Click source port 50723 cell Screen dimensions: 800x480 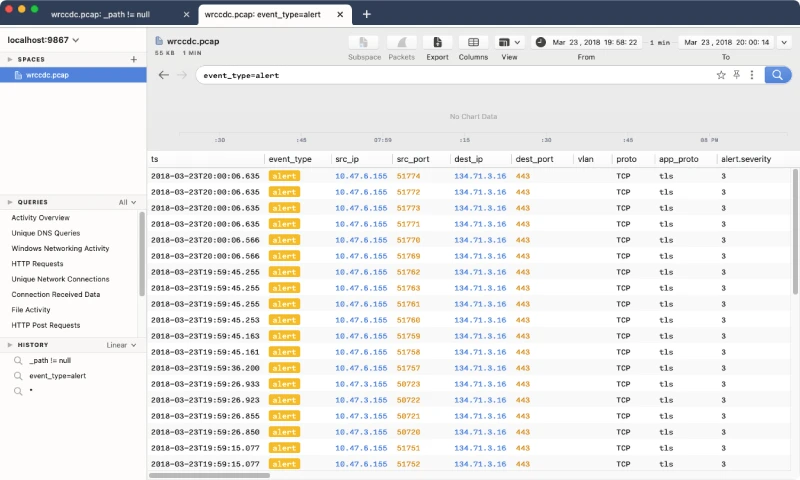pyautogui.click(x=408, y=384)
